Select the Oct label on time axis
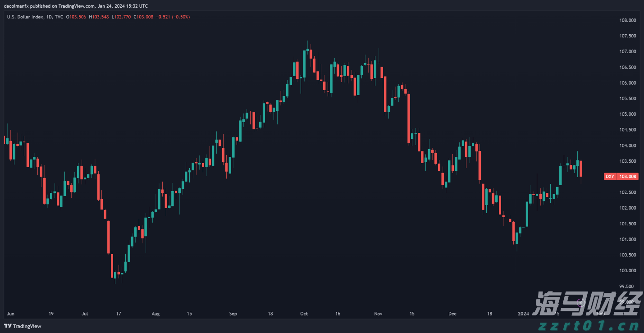This screenshot has height=333, width=644. [x=304, y=314]
